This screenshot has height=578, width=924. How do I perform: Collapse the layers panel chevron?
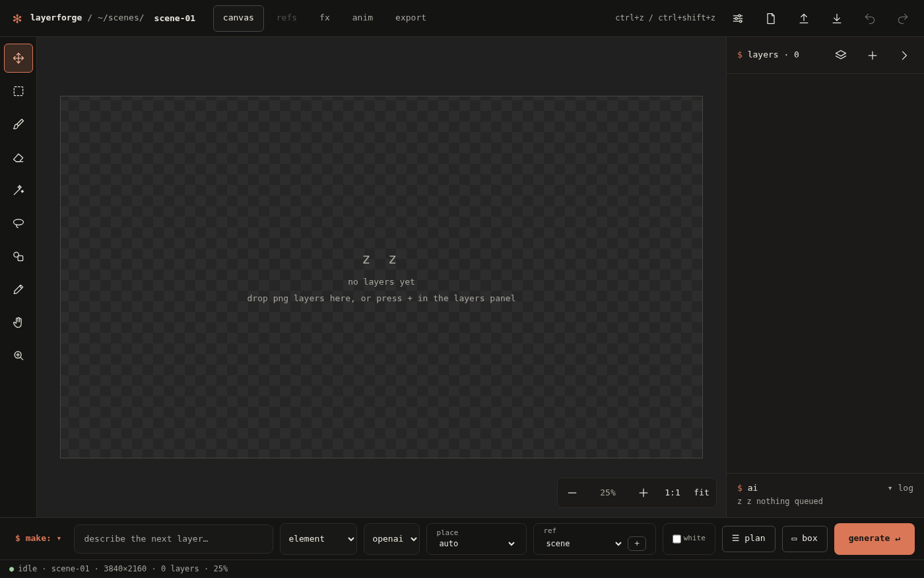click(x=904, y=55)
